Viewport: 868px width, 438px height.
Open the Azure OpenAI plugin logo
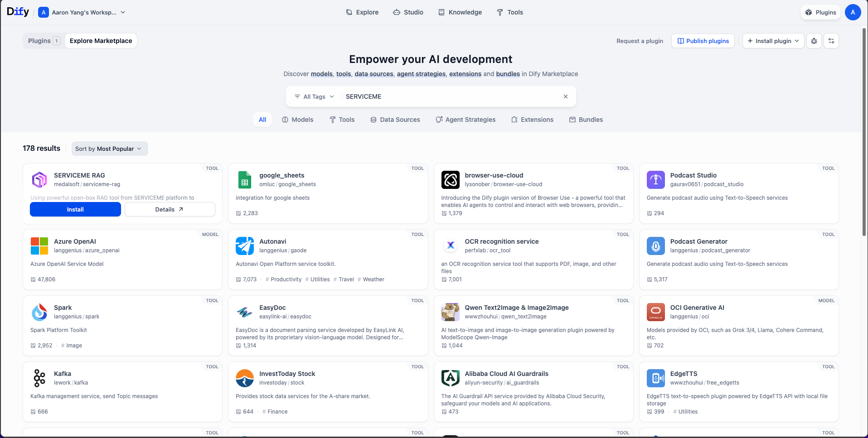(39, 246)
